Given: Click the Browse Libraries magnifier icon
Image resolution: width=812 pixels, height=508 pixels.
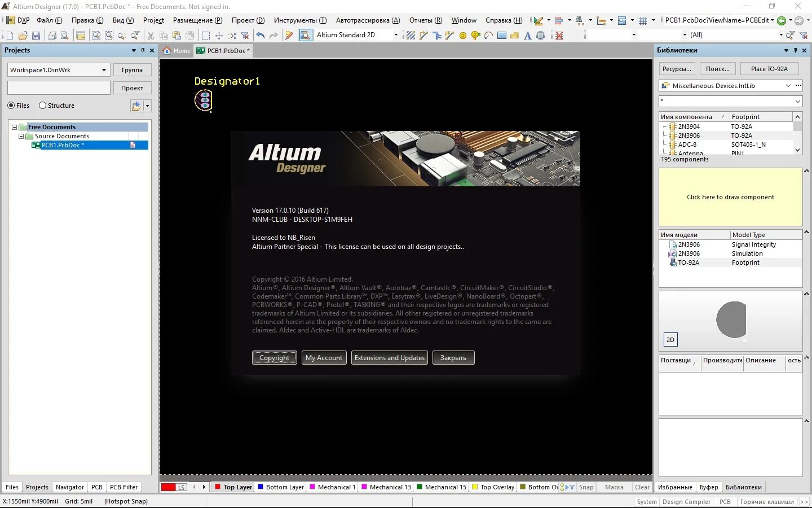Looking at the screenshot, I should click(x=305, y=36).
